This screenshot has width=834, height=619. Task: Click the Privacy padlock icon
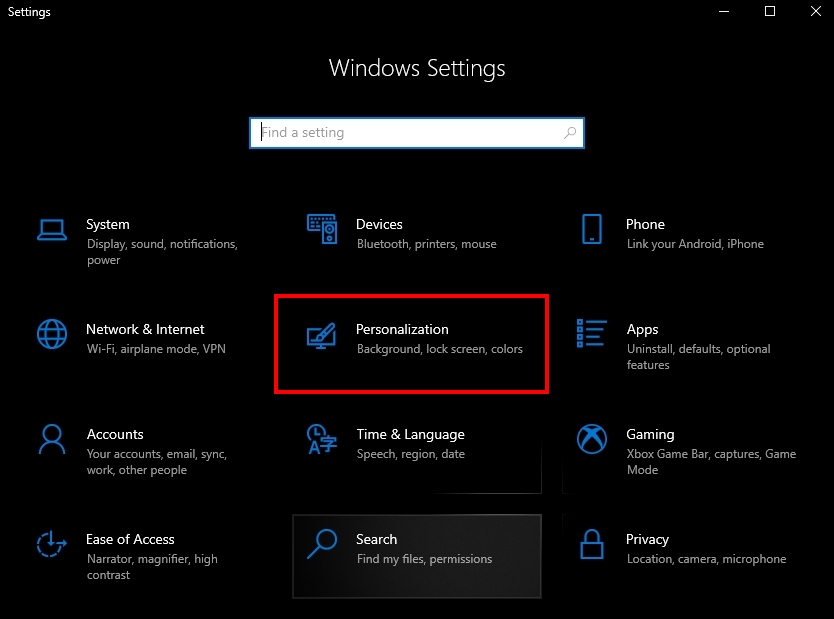591,544
